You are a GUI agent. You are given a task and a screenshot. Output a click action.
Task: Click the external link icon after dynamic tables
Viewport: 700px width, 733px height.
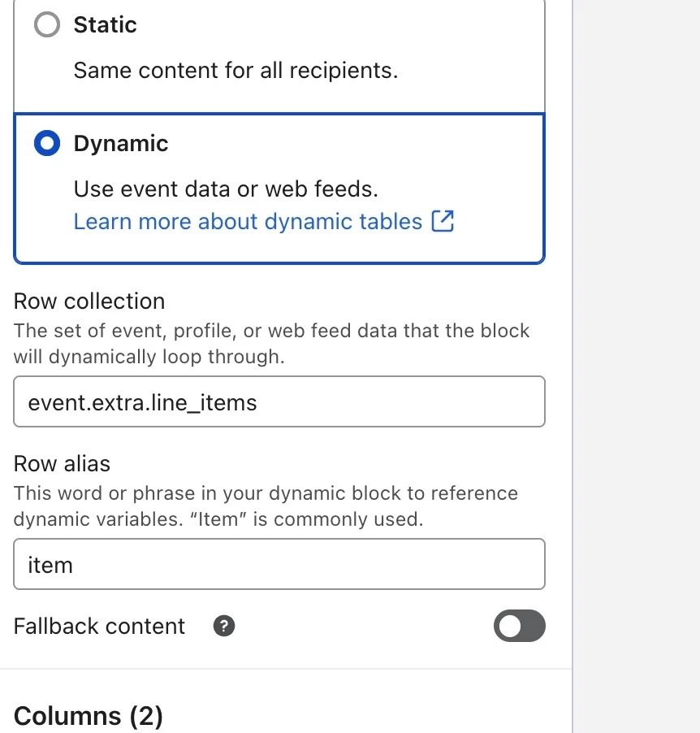click(443, 221)
